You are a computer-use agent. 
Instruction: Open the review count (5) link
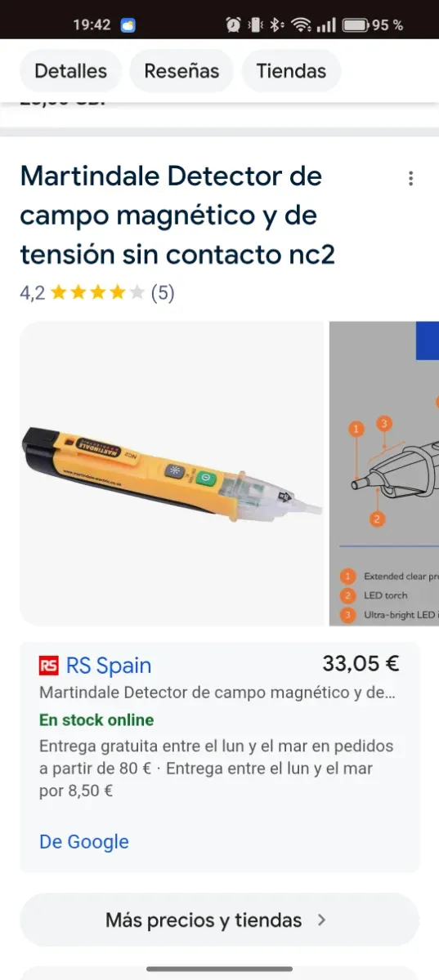click(163, 292)
